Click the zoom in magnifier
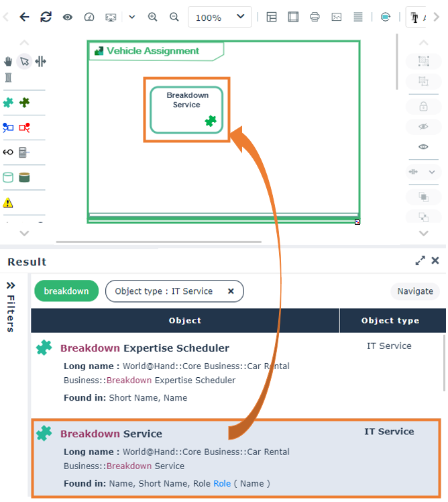This screenshot has width=448, height=502. coord(153,17)
